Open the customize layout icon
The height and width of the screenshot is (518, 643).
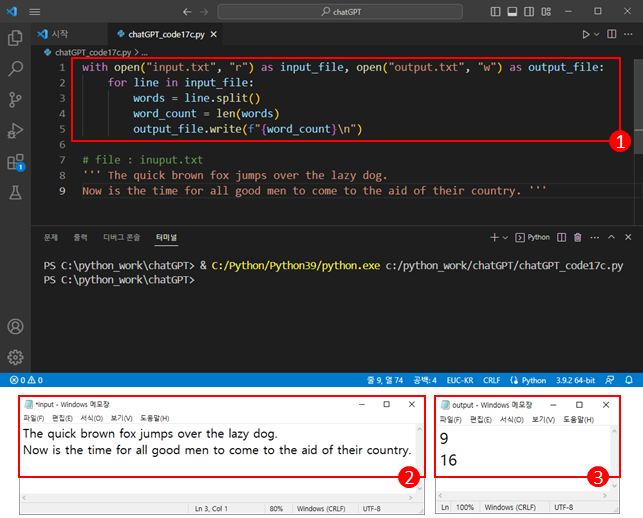click(546, 11)
